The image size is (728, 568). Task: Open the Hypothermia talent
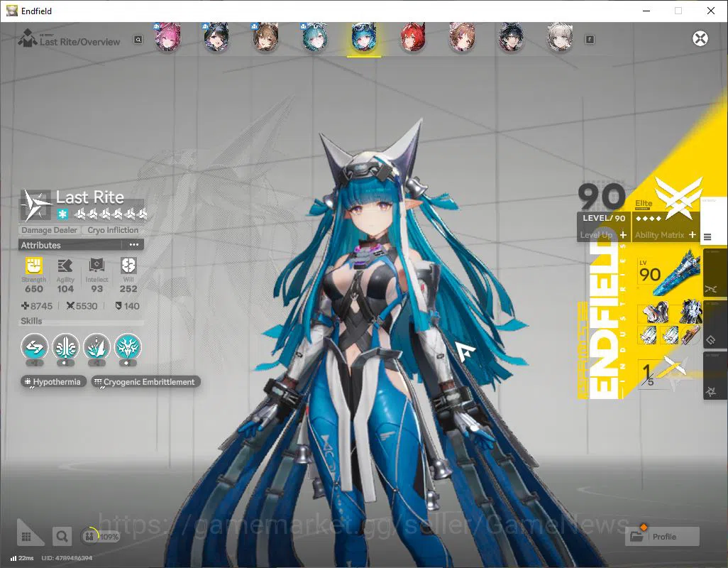53,382
